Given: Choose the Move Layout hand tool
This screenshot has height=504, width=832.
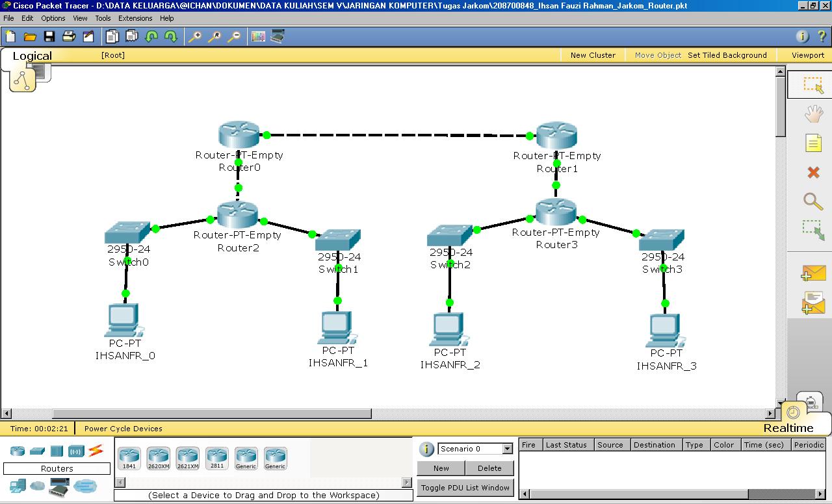Looking at the screenshot, I should pos(813,114).
